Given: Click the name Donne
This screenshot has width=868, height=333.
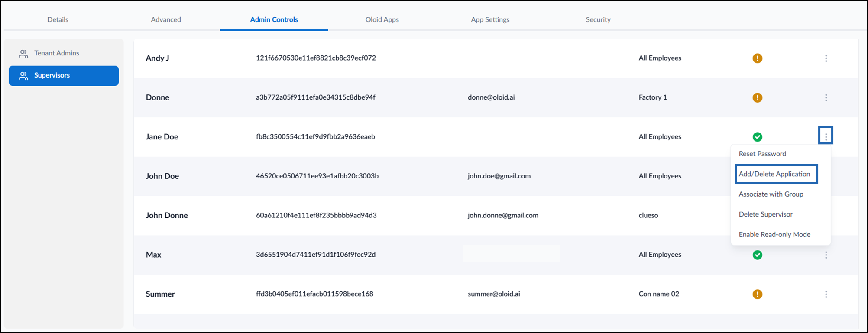Looking at the screenshot, I should (x=157, y=97).
